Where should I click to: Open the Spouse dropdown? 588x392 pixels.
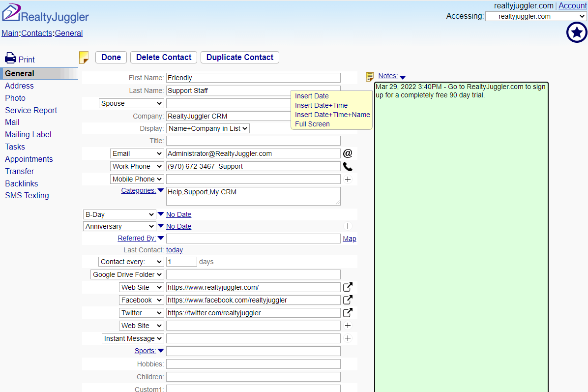pos(131,103)
